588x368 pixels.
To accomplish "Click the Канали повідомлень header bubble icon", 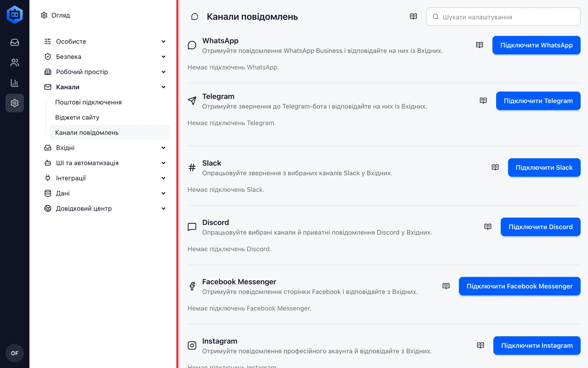I will point(195,17).
